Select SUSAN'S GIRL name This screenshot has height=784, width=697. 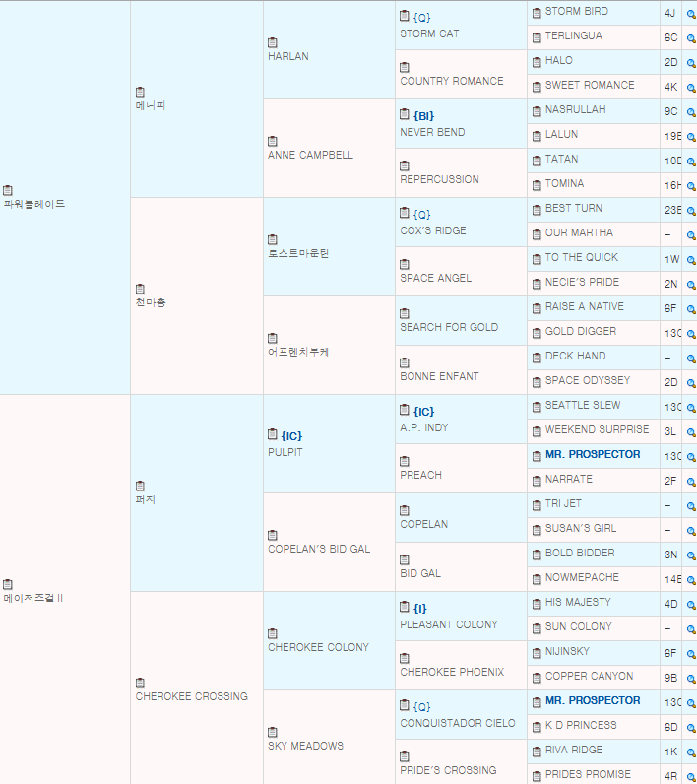pyautogui.click(x=581, y=528)
